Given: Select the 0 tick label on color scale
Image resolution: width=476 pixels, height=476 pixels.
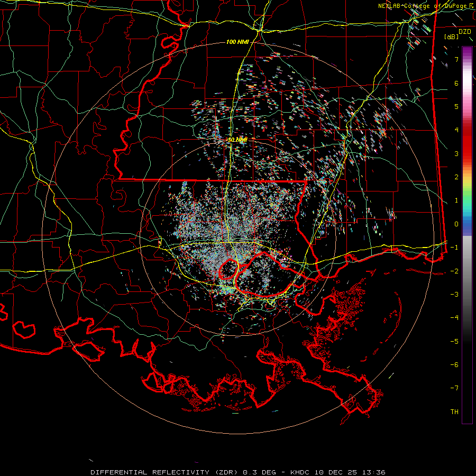Looking at the screenshot, I should (x=456, y=224).
